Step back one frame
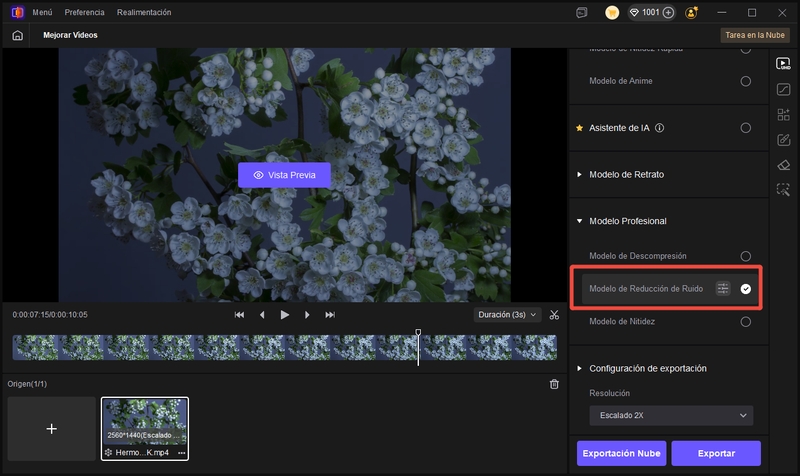The height and width of the screenshot is (476, 800). tap(262, 315)
